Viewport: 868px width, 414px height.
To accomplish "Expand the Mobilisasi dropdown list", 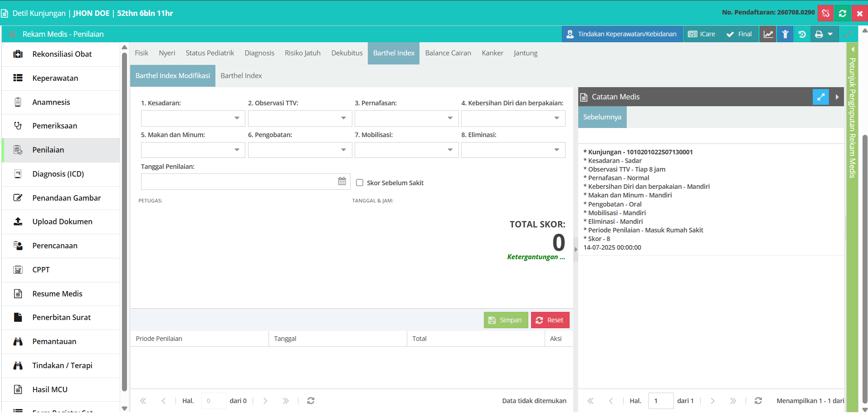I will [406, 150].
